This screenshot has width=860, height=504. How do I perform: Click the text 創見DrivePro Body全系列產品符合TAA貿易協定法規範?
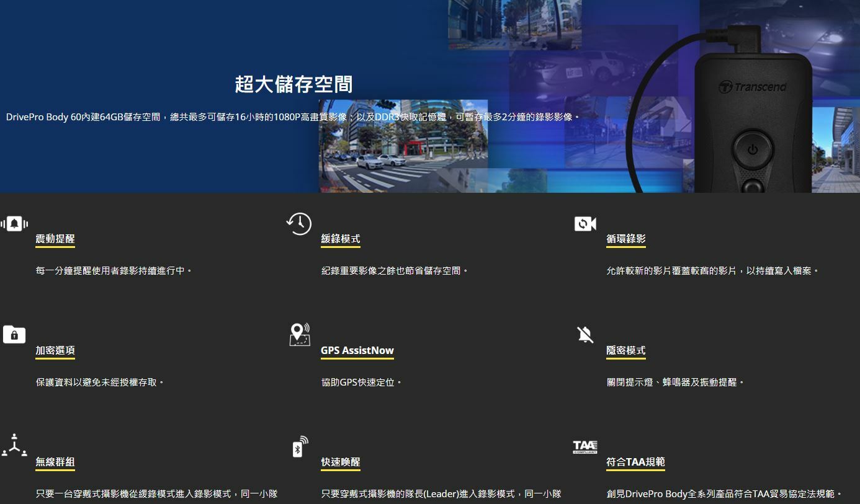[724, 494]
